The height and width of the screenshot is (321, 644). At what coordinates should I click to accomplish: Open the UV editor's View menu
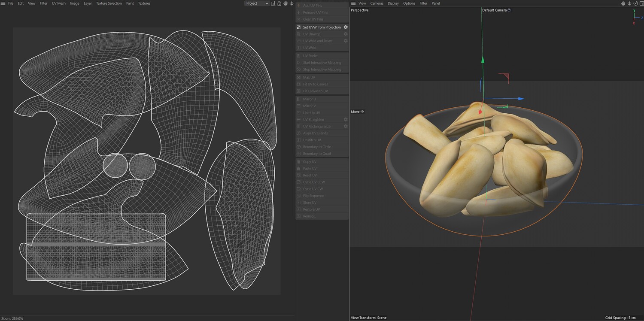click(32, 3)
